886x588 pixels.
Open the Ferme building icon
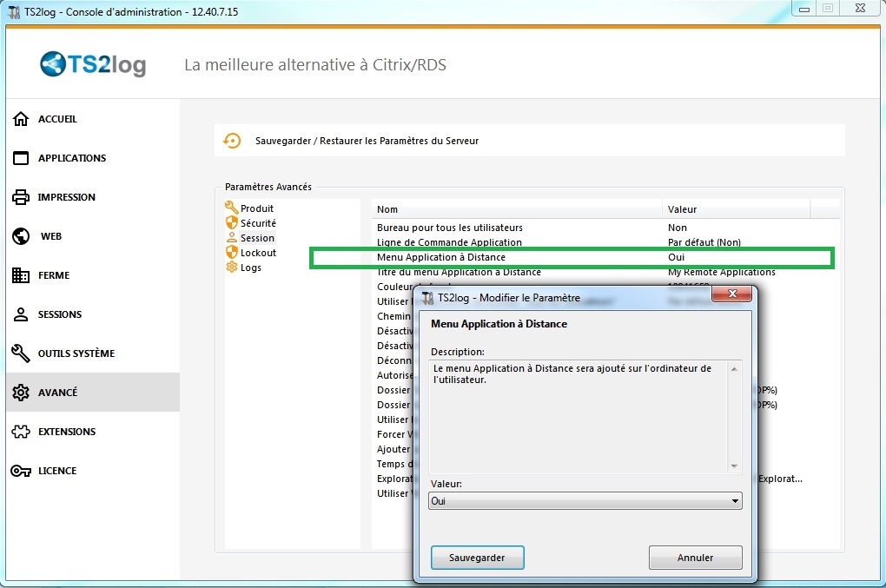point(21,275)
